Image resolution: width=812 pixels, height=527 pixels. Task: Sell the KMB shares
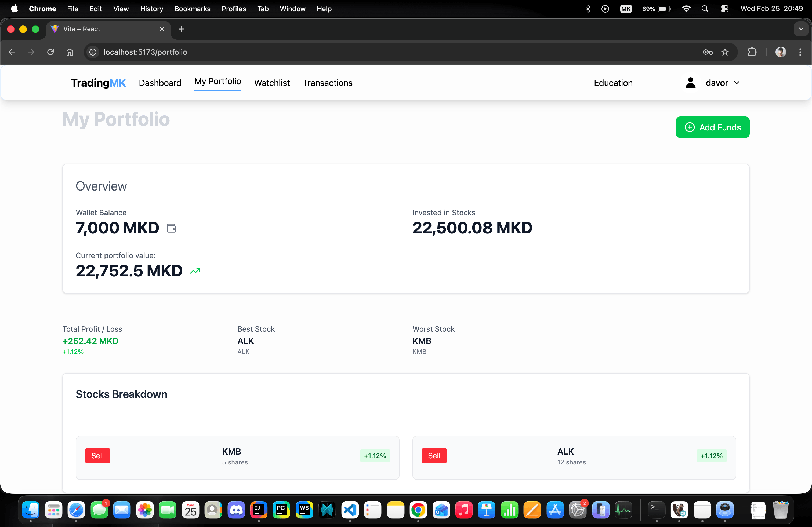click(x=97, y=456)
